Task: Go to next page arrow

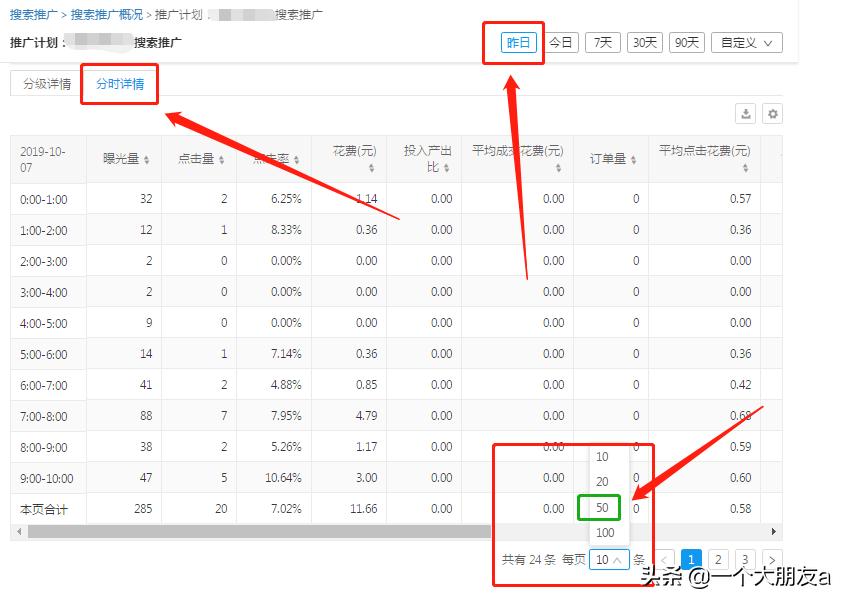Action: click(770, 560)
